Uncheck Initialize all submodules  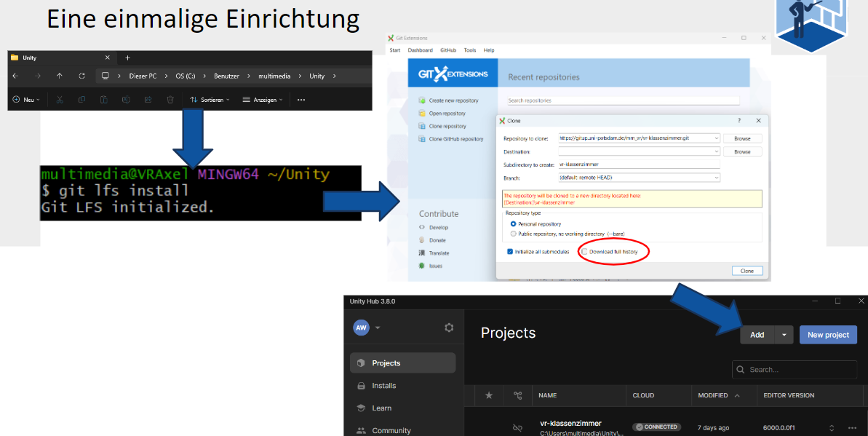click(x=510, y=252)
